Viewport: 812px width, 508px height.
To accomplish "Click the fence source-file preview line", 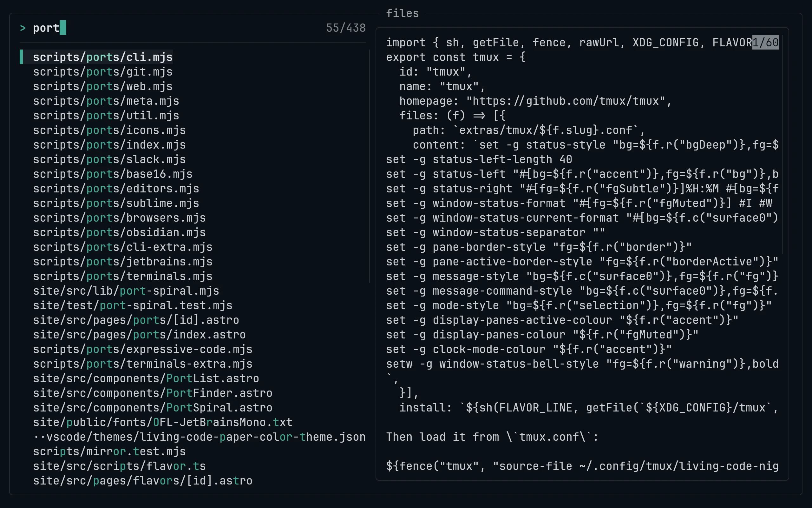I will coord(582,466).
